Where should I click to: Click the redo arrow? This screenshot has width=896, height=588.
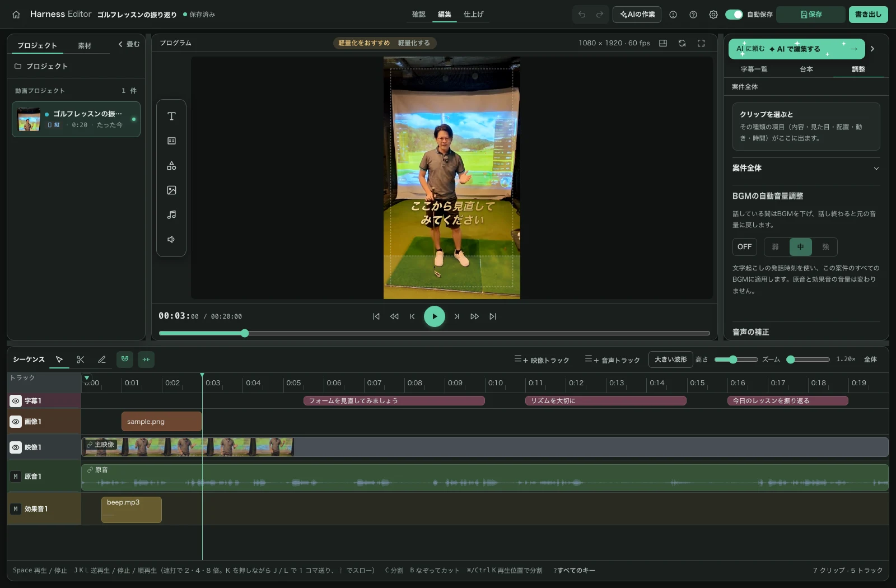point(600,15)
